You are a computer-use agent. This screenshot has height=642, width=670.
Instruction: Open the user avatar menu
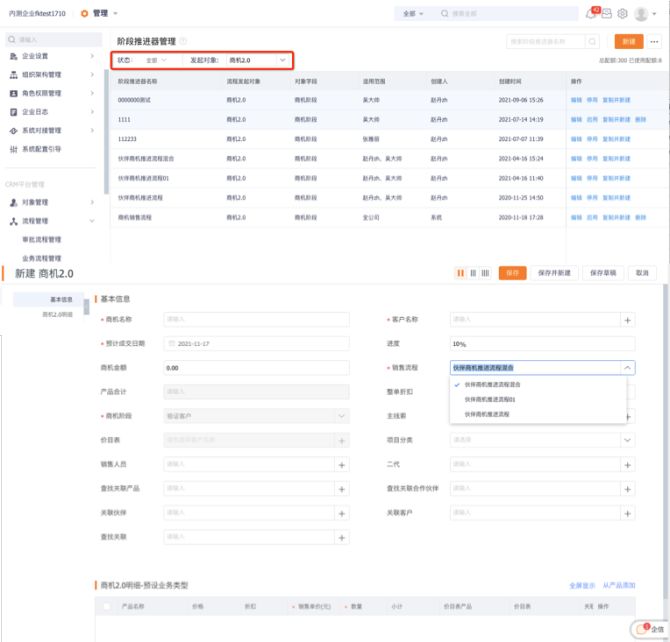(641, 14)
